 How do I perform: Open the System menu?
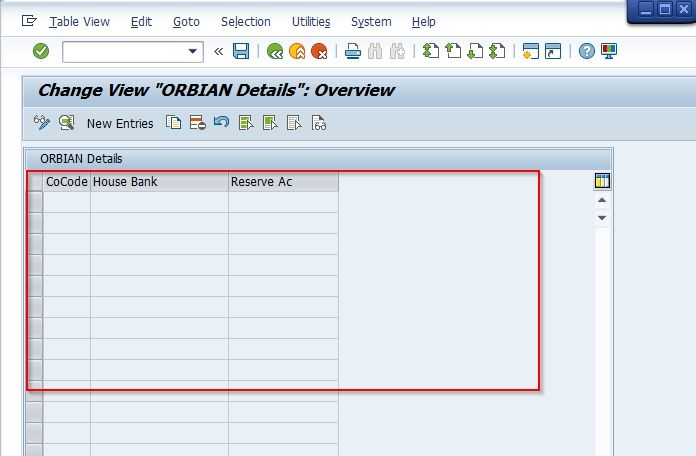371,22
